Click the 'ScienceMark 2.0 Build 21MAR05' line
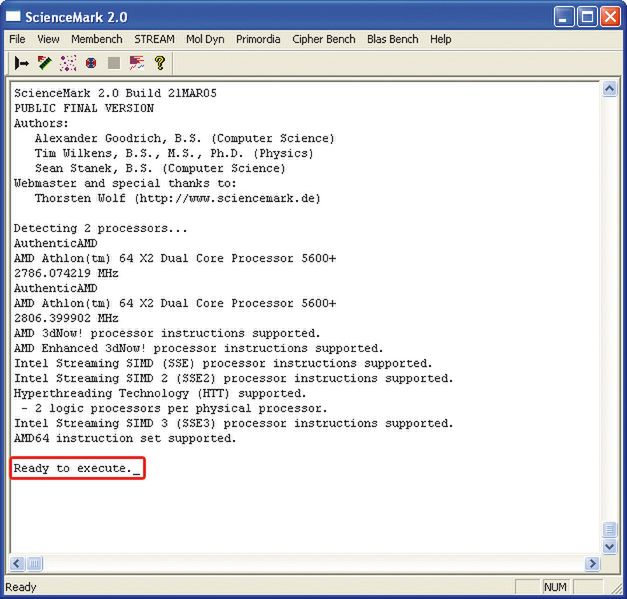 click(x=115, y=93)
